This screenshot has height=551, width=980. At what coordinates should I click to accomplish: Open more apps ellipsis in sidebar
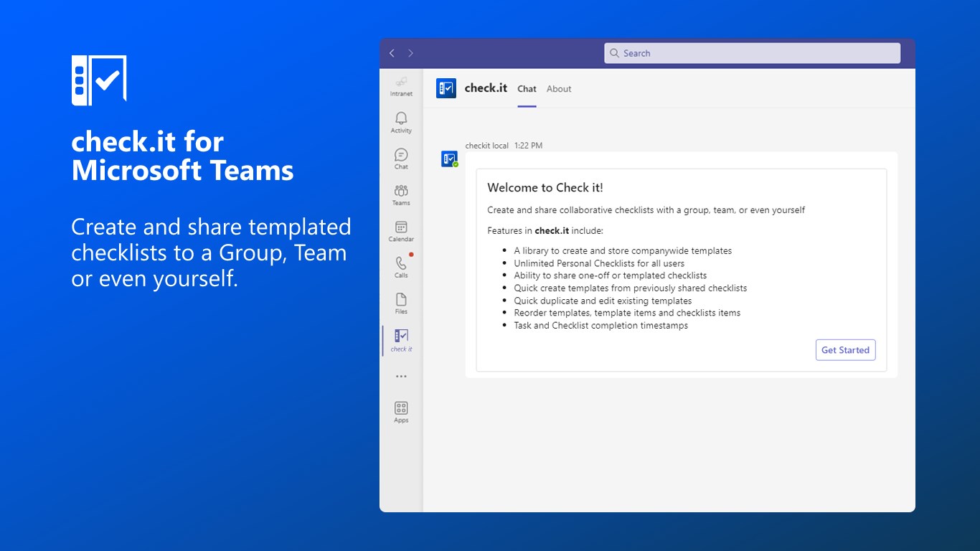point(401,376)
